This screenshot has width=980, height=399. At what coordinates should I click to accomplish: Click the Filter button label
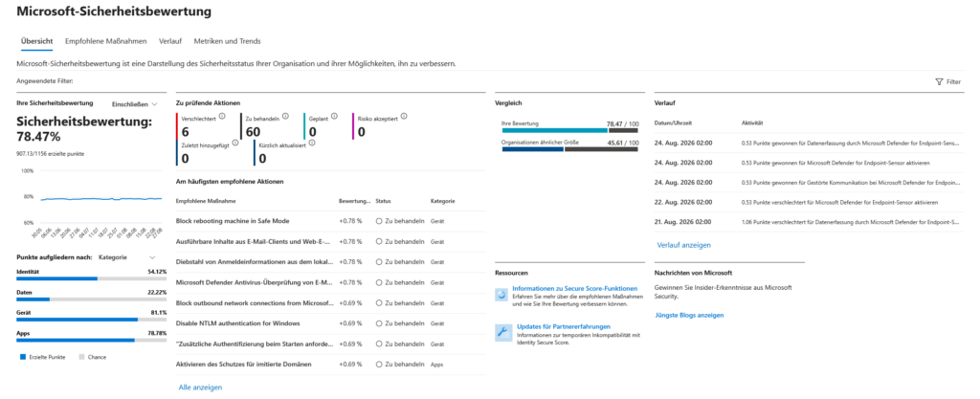pyautogui.click(x=954, y=81)
